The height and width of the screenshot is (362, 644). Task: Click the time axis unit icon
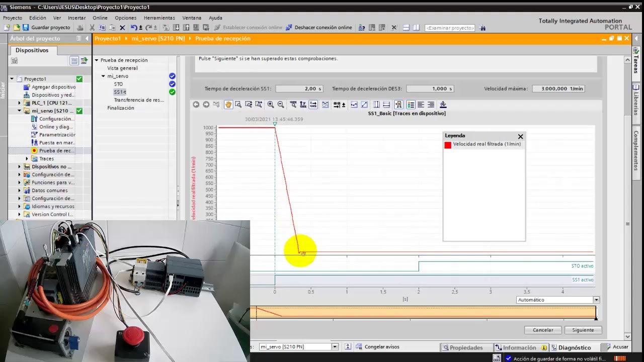(x=337, y=105)
